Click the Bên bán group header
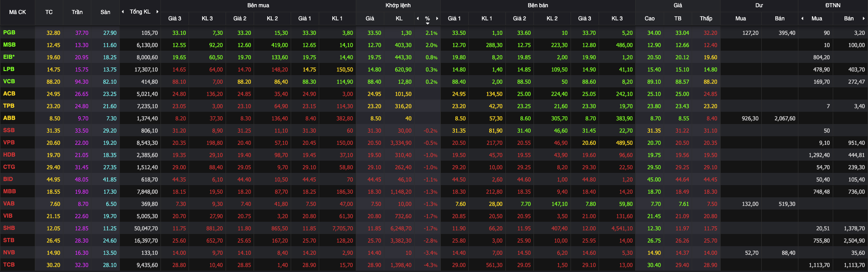 pos(538,5)
